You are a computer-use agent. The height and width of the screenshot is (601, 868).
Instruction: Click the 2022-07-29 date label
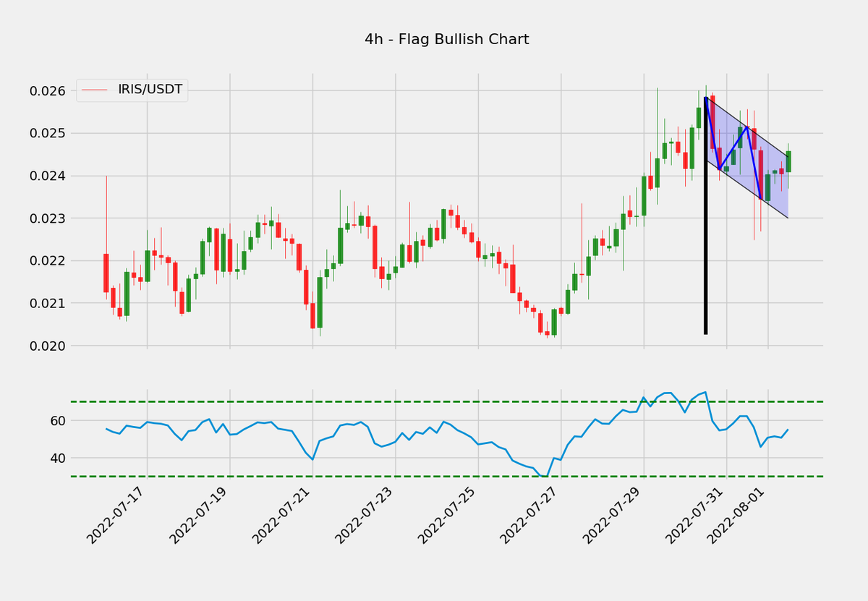pos(613,516)
